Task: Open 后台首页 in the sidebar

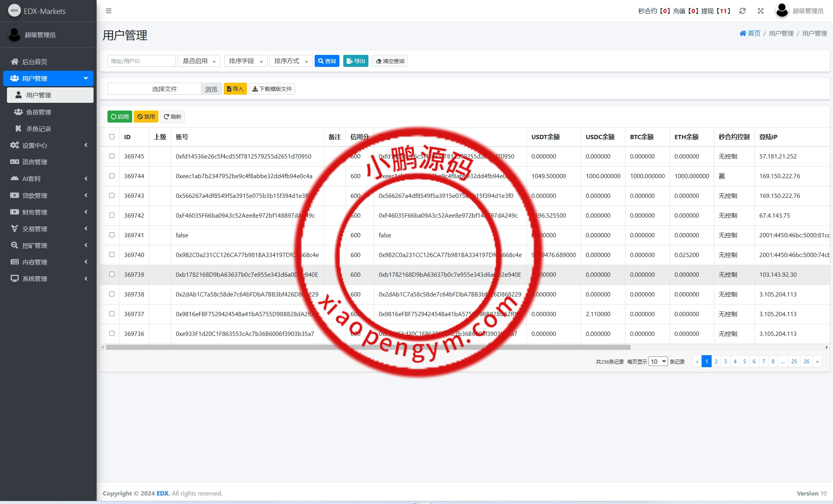Action: pos(35,62)
